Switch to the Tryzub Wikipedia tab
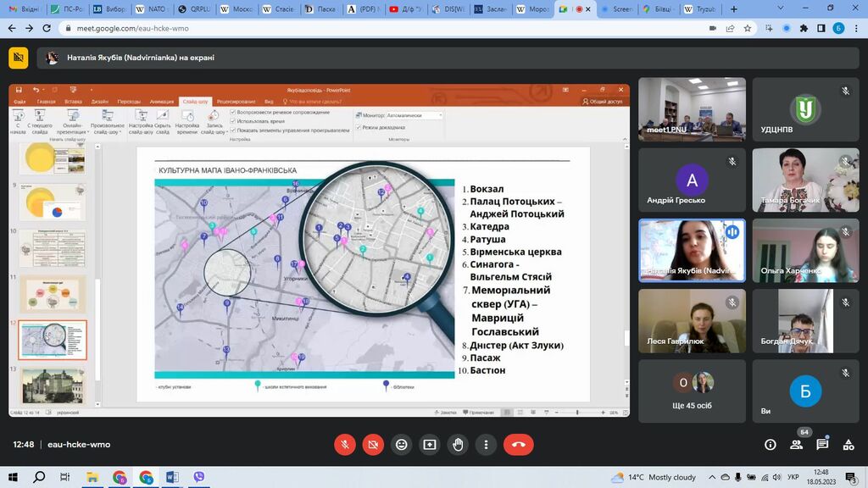868x488 pixels. click(702, 8)
